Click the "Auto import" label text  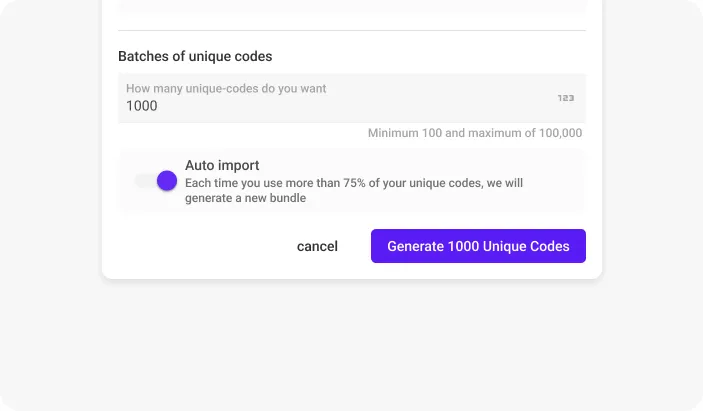[x=222, y=165]
